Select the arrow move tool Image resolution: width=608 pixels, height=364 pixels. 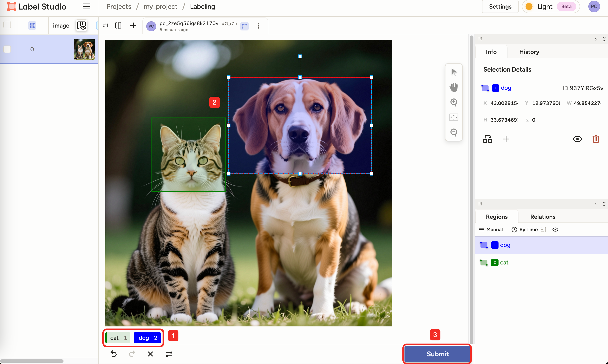pyautogui.click(x=453, y=72)
